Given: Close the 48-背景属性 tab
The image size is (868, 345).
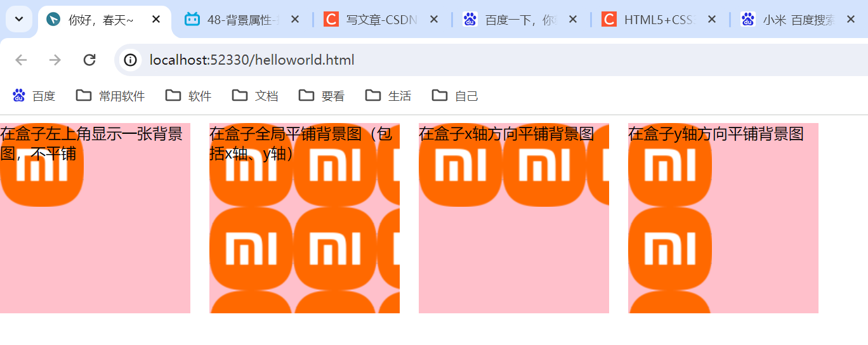Looking at the screenshot, I should click(295, 20).
